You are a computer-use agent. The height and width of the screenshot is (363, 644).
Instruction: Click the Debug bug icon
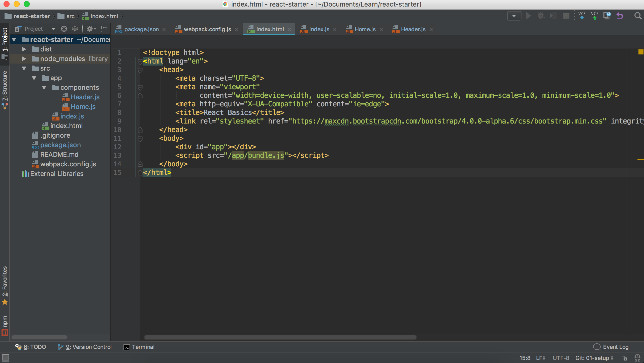tap(541, 16)
